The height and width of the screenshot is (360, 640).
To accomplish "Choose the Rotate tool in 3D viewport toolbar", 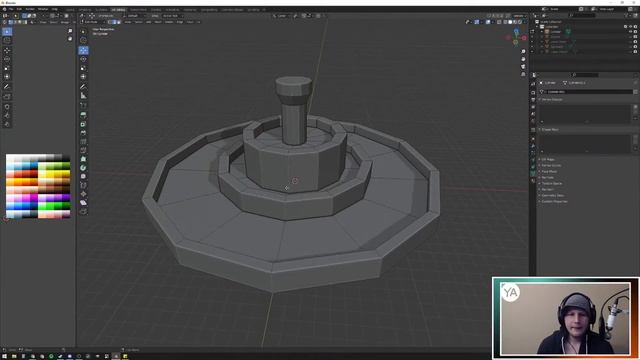I will click(83, 59).
